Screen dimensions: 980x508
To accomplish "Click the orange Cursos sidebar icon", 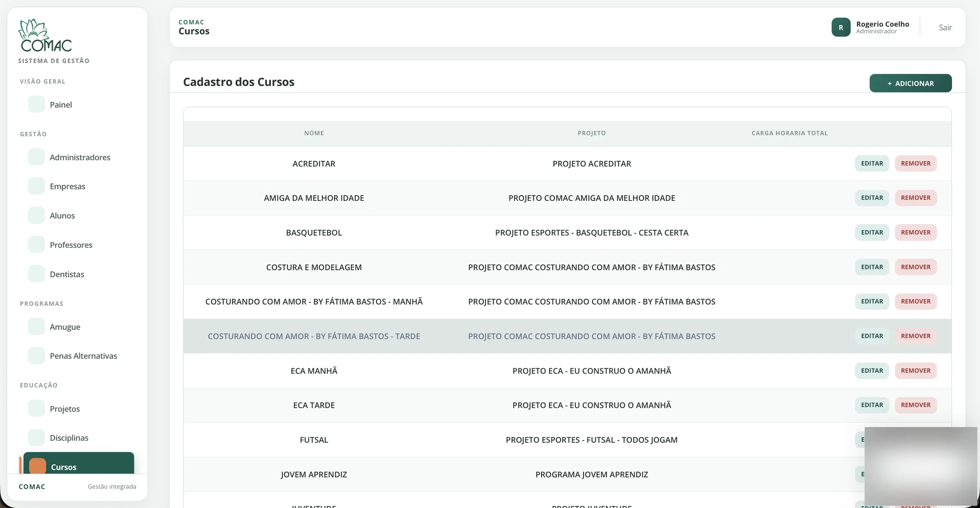I will (x=38, y=466).
